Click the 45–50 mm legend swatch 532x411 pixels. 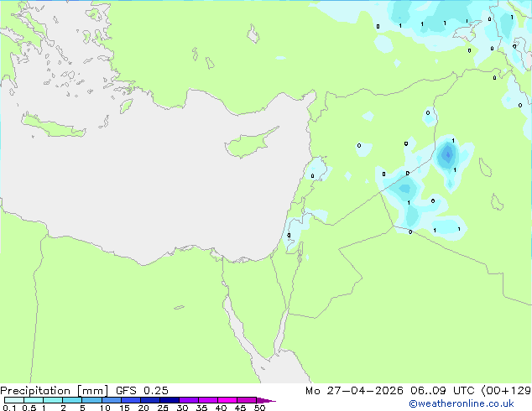[x=247, y=400]
